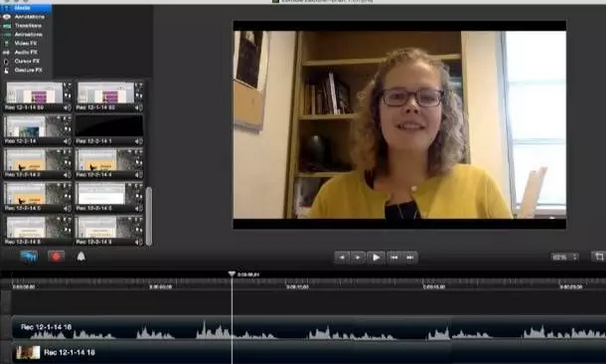The height and width of the screenshot is (364, 606).
Task: Activate the crop tool icon
Action: tap(599, 257)
